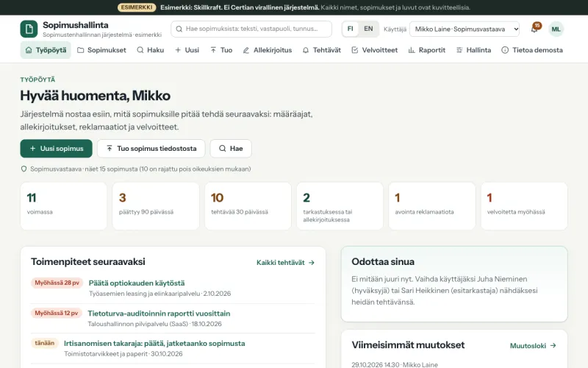The width and height of the screenshot is (588, 368).
Task: Click the plus icon beside Uusi
Action: pyautogui.click(x=178, y=50)
